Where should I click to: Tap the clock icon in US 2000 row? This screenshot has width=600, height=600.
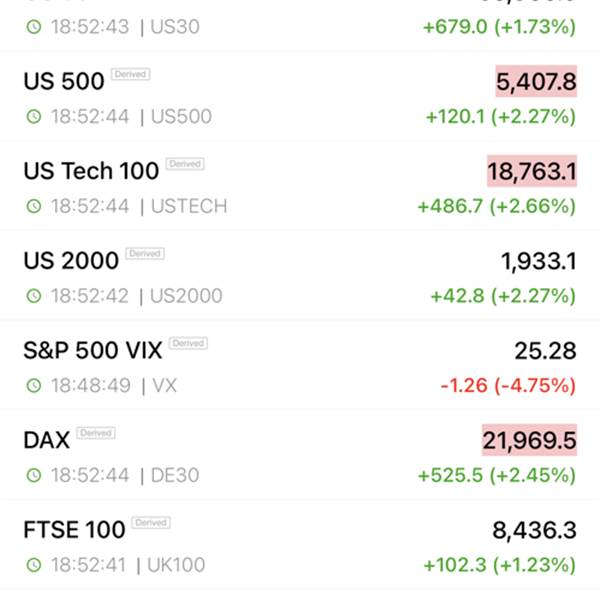(x=34, y=296)
